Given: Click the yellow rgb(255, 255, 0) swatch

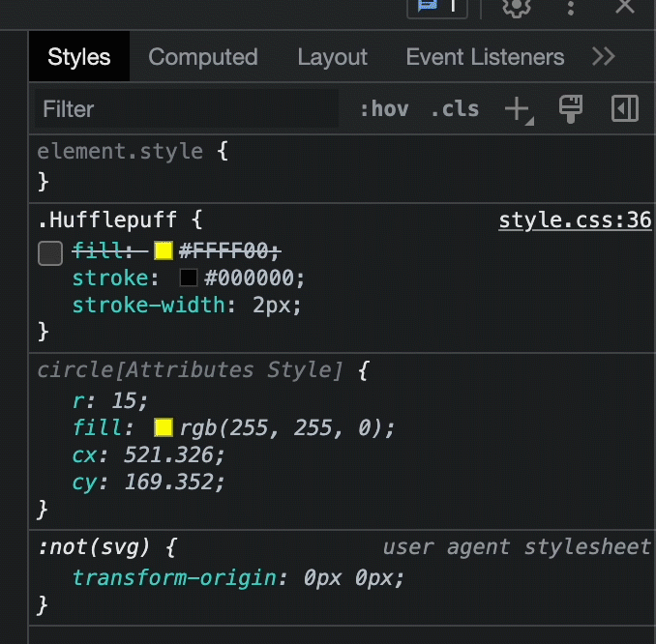Looking at the screenshot, I should click(164, 427).
